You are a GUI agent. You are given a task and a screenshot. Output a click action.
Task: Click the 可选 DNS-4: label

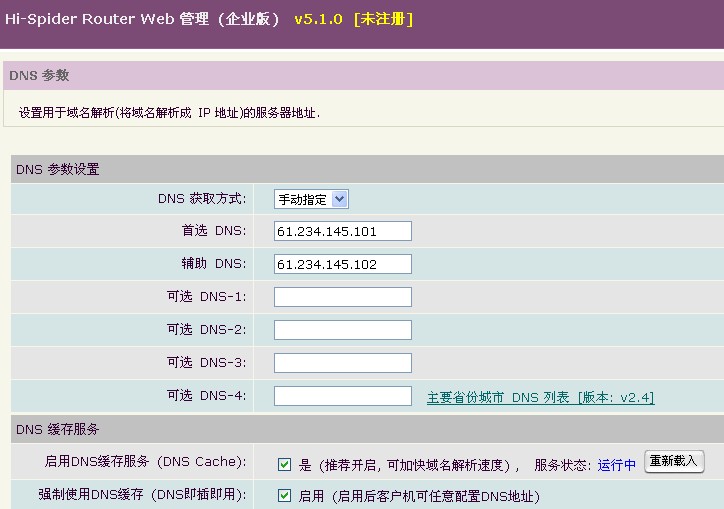pyautogui.click(x=206, y=395)
